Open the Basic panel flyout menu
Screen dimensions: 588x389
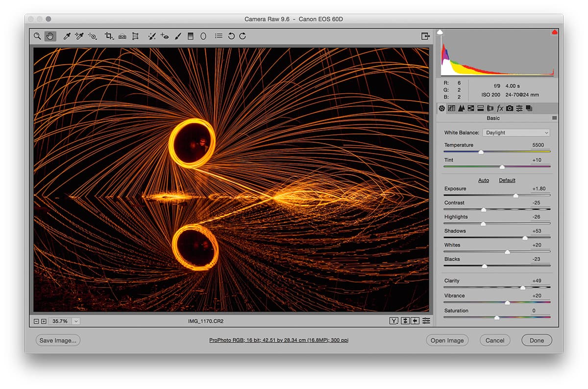pos(555,118)
